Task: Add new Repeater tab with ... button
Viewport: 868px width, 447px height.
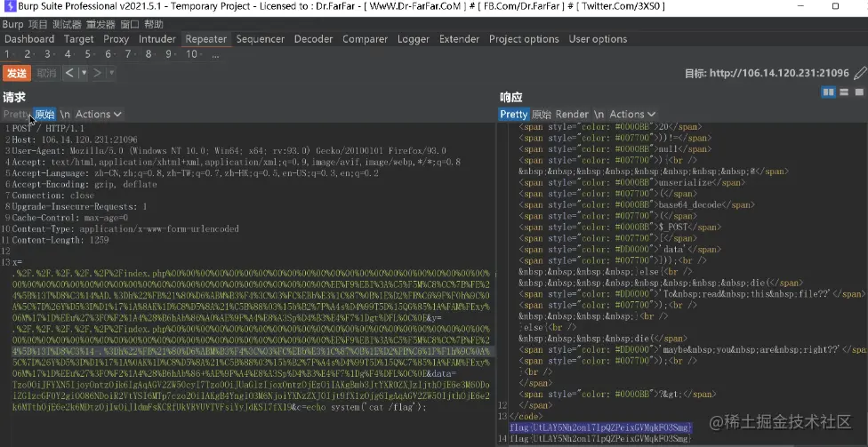Action: (215, 54)
